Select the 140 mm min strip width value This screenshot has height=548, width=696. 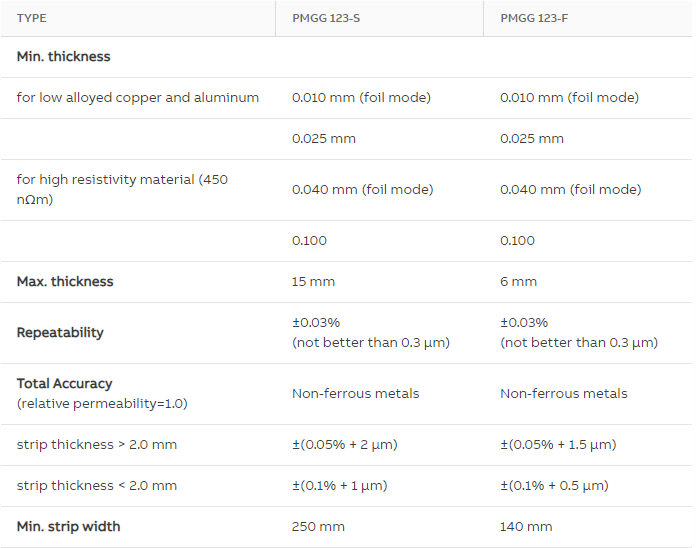[526, 527]
